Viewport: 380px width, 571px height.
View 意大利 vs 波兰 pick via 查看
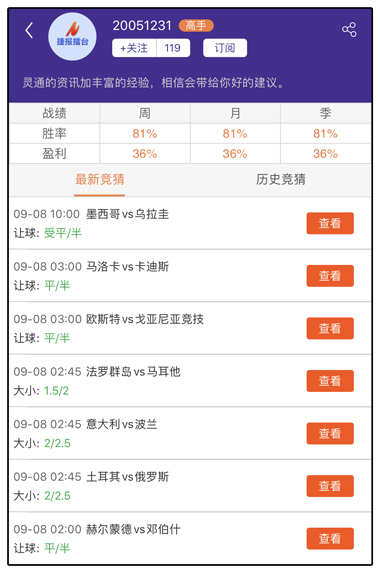click(330, 433)
